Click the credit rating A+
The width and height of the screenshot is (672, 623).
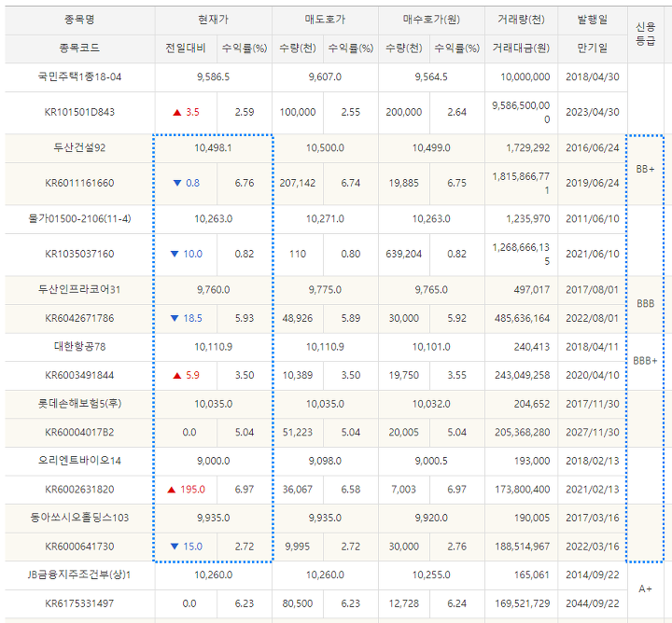pyautogui.click(x=646, y=589)
